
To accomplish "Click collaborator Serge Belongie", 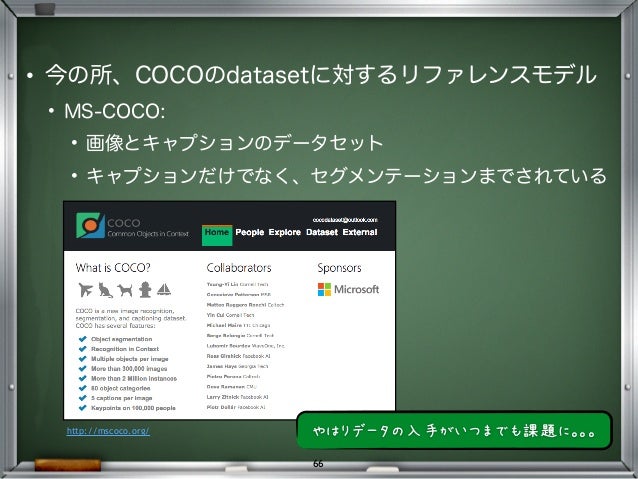I will [240, 336].
